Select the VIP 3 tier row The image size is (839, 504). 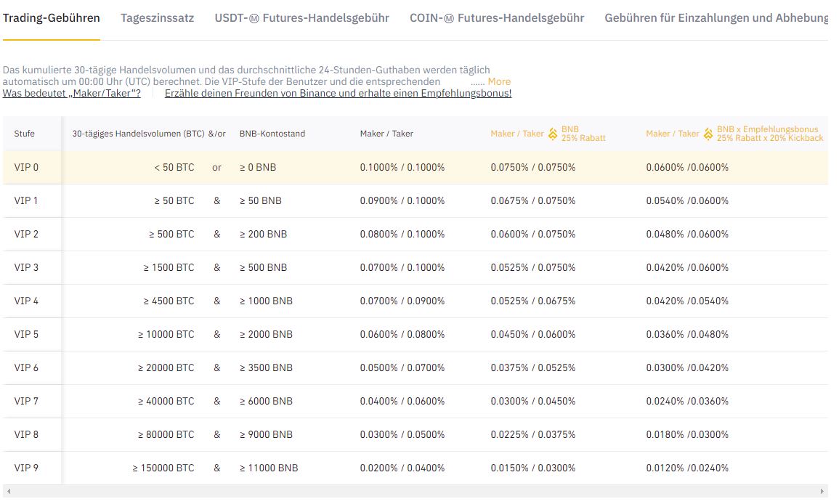pyautogui.click(x=291, y=267)
